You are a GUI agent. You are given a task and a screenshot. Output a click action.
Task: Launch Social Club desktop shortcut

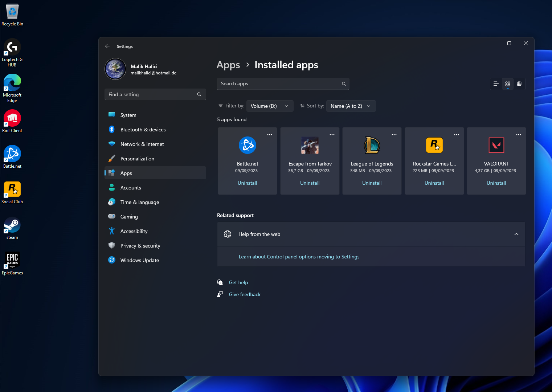12,192
